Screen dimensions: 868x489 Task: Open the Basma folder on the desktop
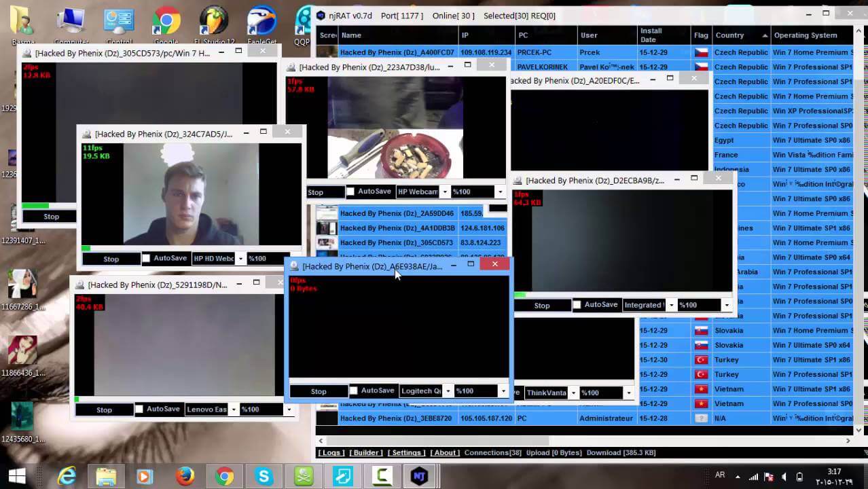pyautogui.click(x=24, y=25)
